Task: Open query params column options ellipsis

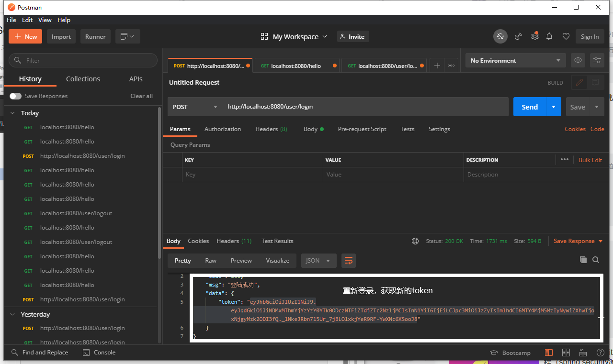Action: [565, 160]
